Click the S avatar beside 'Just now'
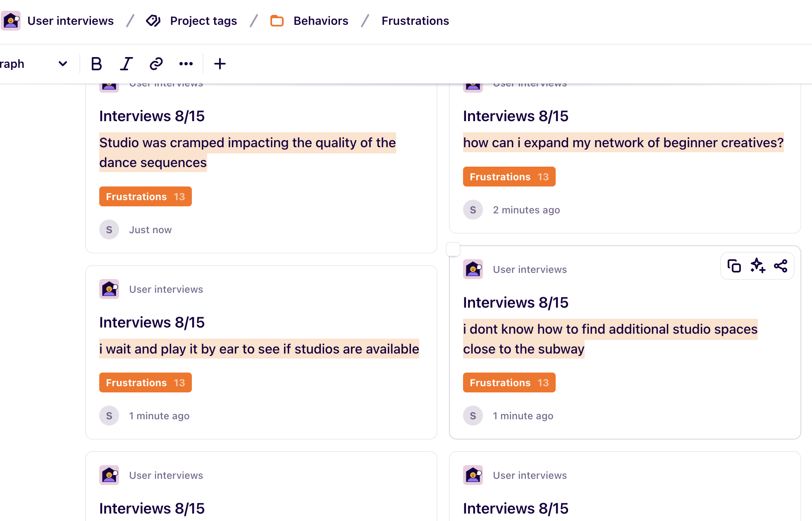The image size is (812, 521). (109, 229)
